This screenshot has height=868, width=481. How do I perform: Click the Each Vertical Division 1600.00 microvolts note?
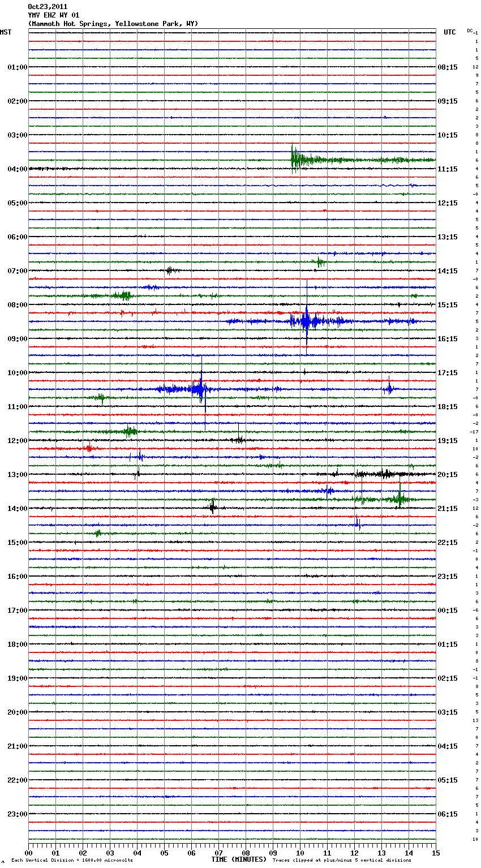[72, 861]
